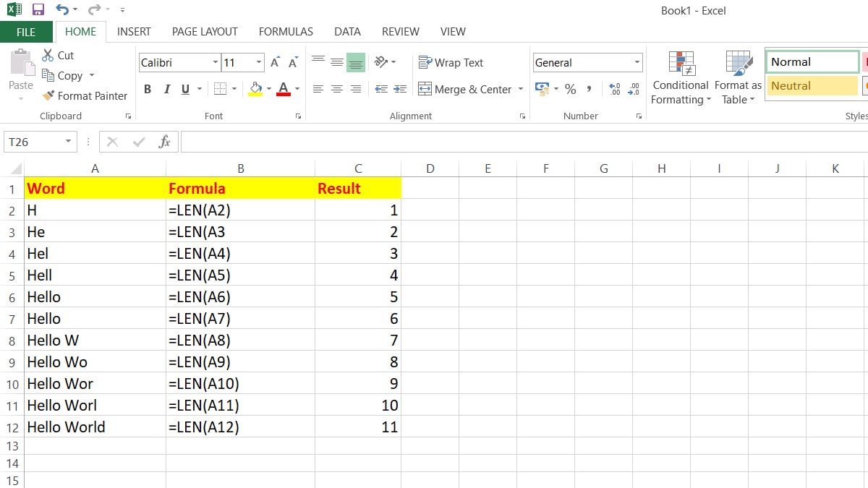Click the formula bar input field
The image size is (868, 488).
coord(524,142)
